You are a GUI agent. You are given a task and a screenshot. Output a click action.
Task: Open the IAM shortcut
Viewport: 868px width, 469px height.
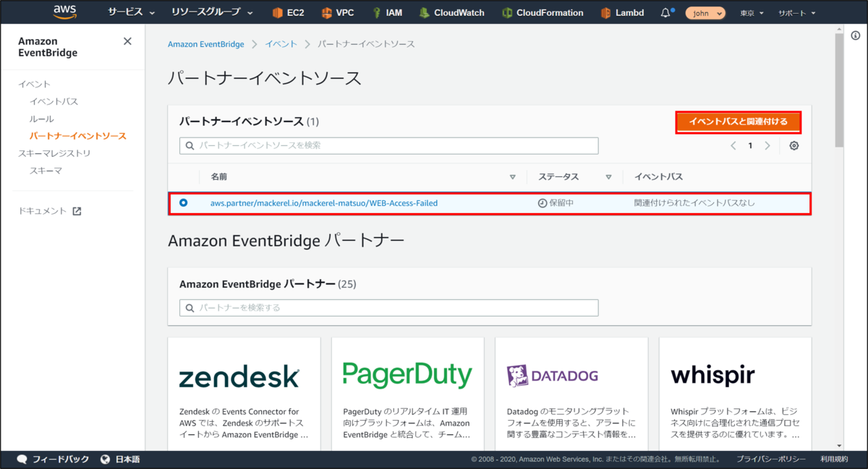[388, 13]
